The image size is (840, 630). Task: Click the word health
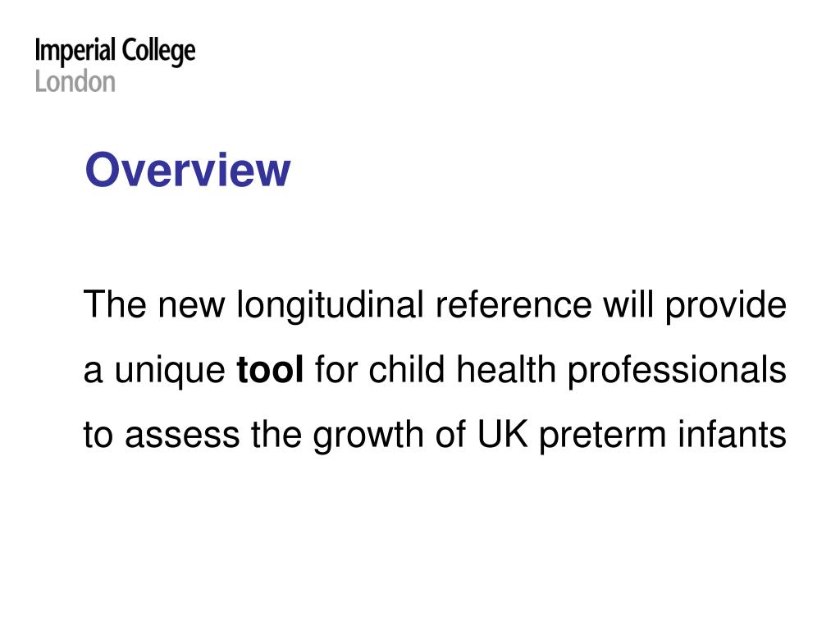click(506, 370)
